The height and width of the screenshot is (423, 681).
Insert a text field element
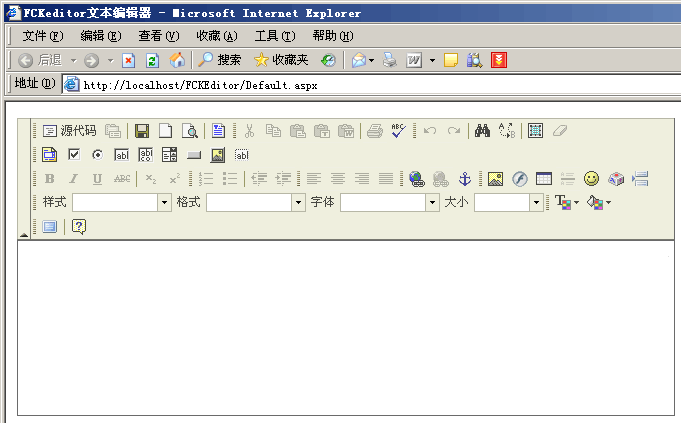pos(122,155)
